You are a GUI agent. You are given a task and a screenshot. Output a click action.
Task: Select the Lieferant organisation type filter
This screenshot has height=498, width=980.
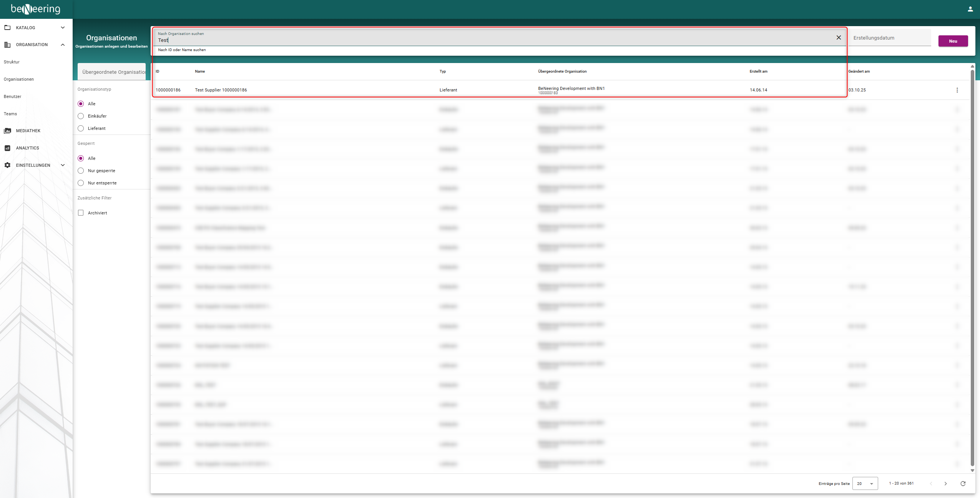tap(81, 128)
